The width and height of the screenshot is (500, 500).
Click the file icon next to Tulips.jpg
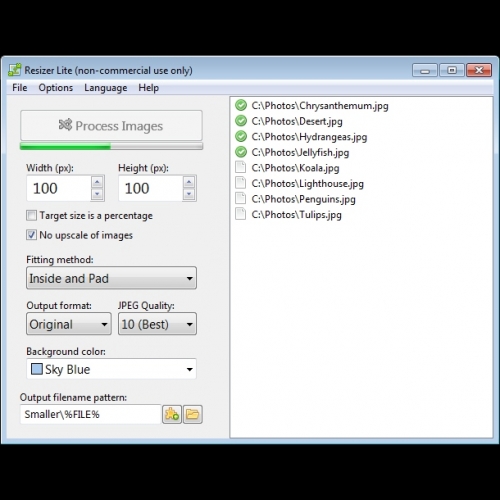[240, 214]
